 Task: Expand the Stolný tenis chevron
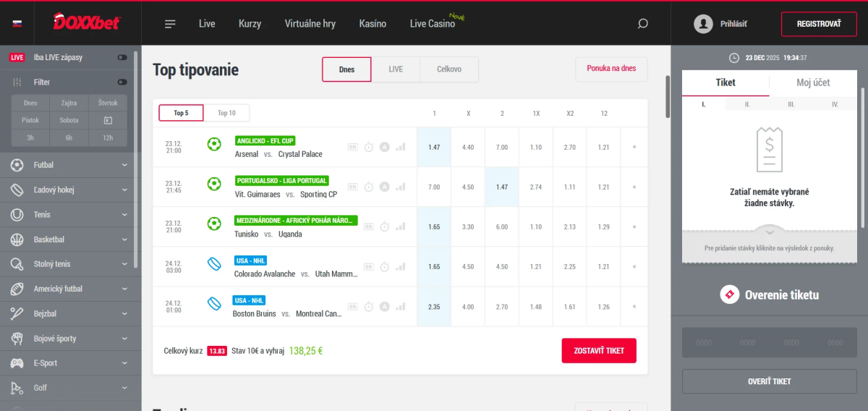124,264
